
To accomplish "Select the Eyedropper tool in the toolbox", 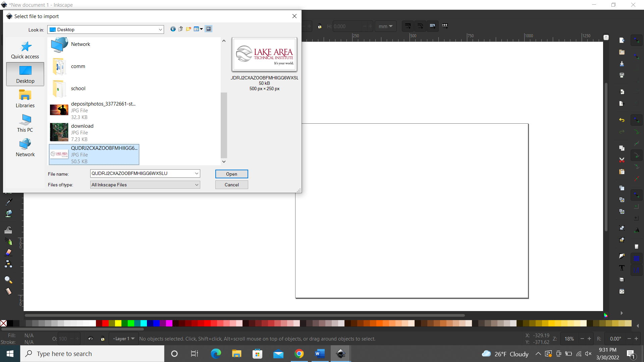I will 8,202.
